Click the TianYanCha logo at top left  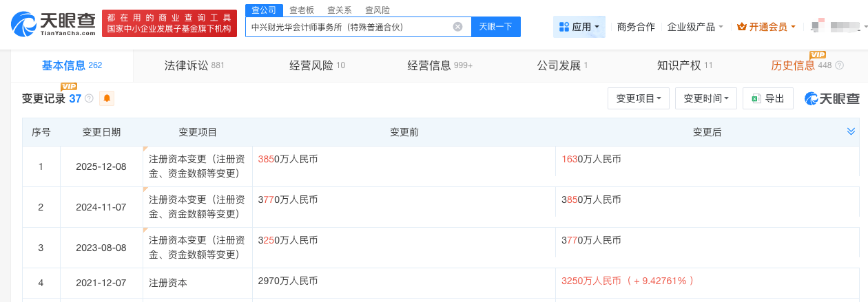52,23
